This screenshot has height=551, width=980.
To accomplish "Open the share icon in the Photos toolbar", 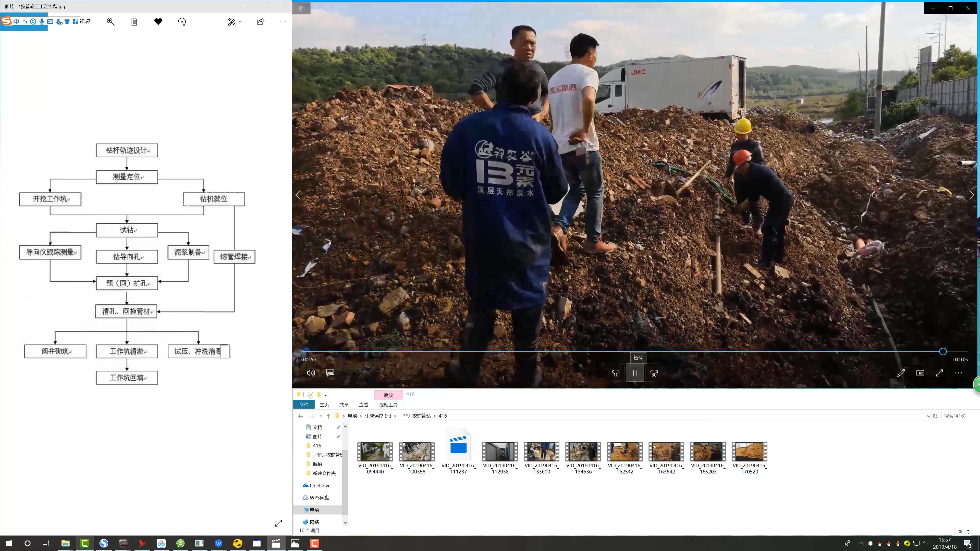I will pos(260,22).
